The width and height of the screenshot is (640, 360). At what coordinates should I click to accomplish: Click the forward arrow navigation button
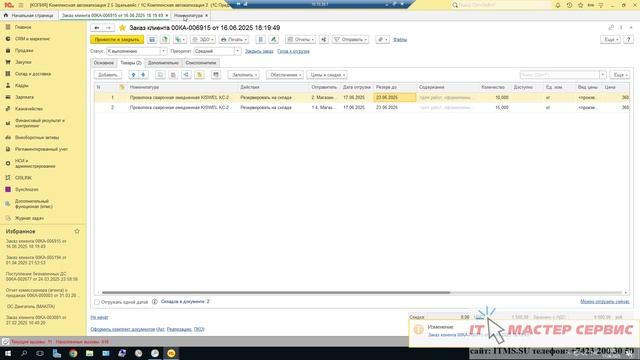pos(109,28)
